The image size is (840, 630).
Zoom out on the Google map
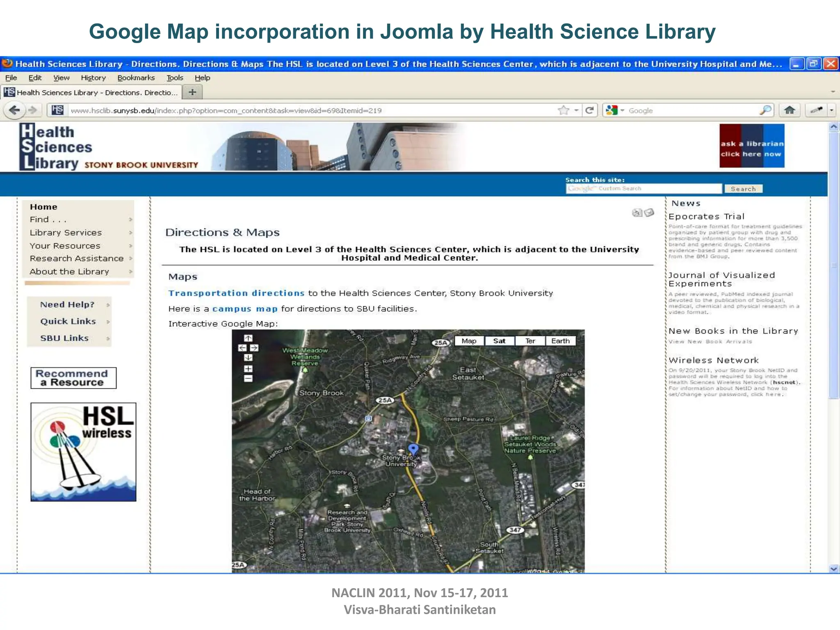point(248,379)
